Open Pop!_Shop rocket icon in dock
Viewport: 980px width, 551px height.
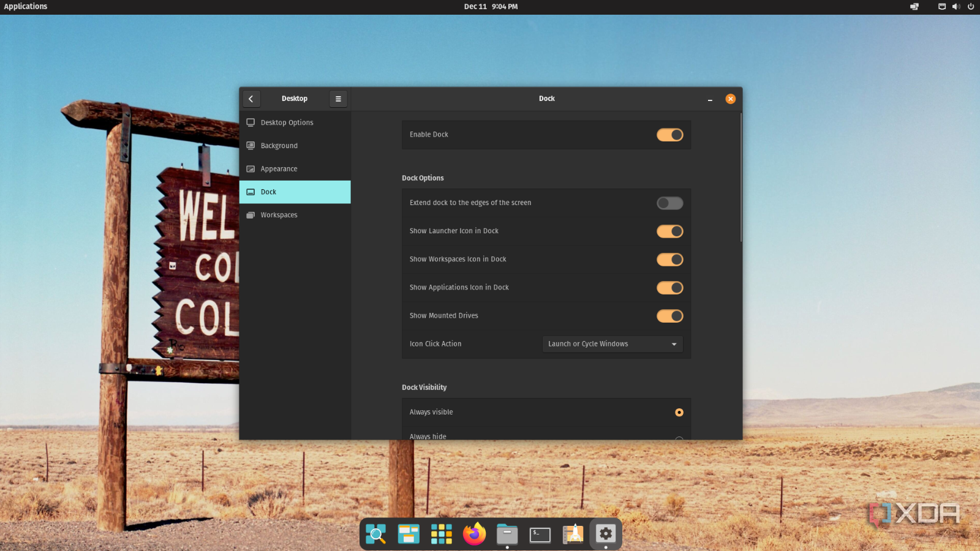pyautogui.click(x=573, y=534)
